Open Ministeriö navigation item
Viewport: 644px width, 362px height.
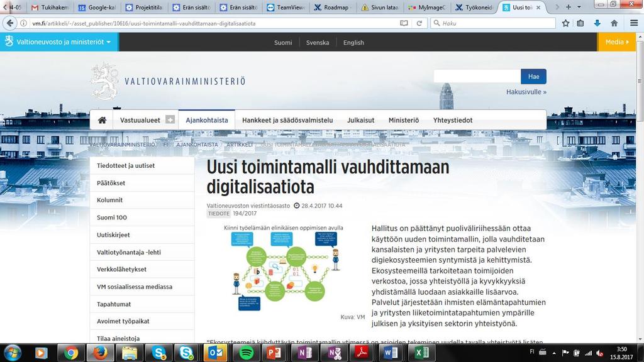click(404, 120)
